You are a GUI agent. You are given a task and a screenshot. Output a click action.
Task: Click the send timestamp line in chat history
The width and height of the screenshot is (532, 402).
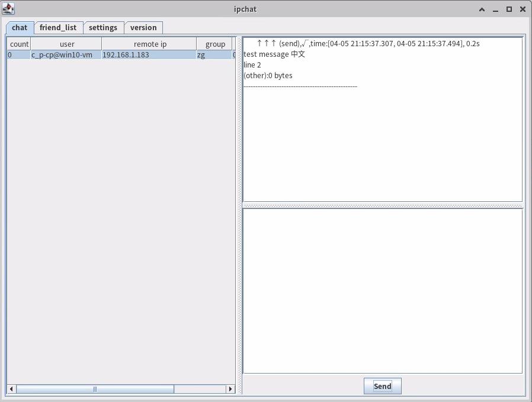tap(368, 43)
